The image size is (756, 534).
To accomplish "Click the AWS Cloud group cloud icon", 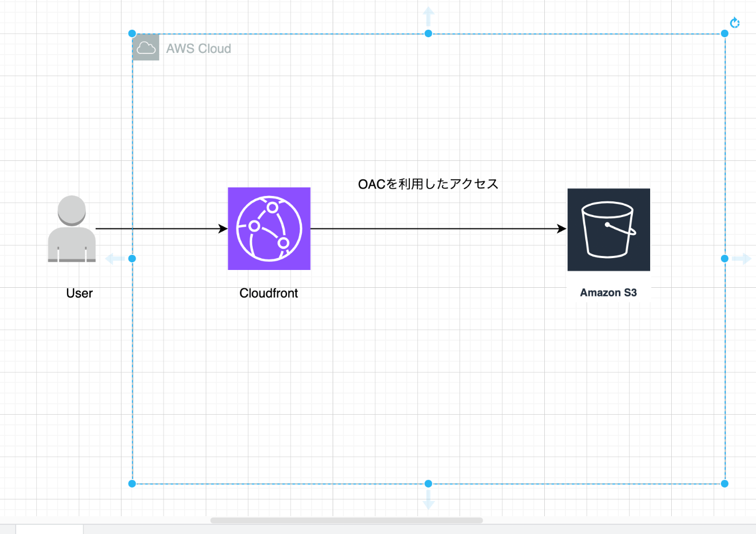I will coord(146,48).
